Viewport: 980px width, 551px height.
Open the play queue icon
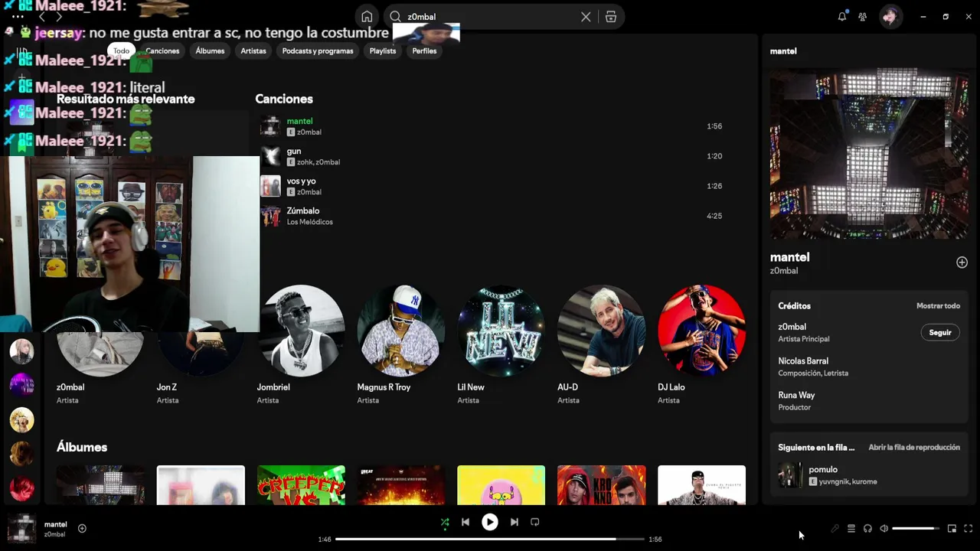(851, 528)
